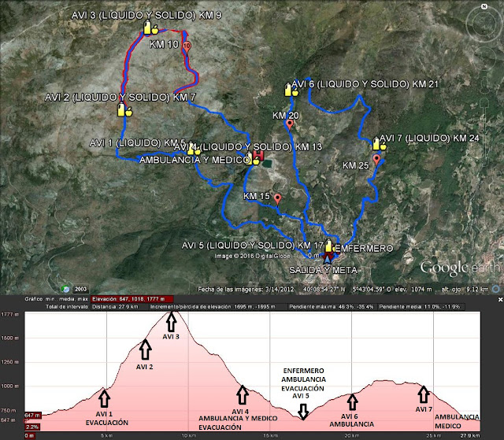The height and width of the screenshot is (440, 504).
Task: Select the red hospital H marker
Action: [258, 155]
